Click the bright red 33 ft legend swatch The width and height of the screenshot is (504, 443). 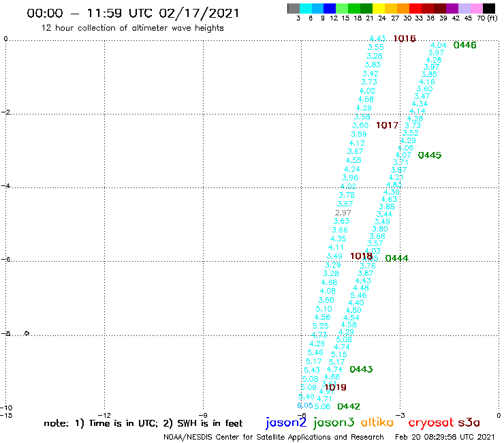415,8
